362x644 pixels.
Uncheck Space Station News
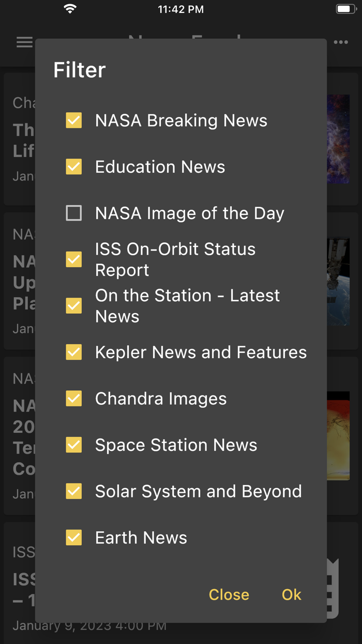click(73, 445)
